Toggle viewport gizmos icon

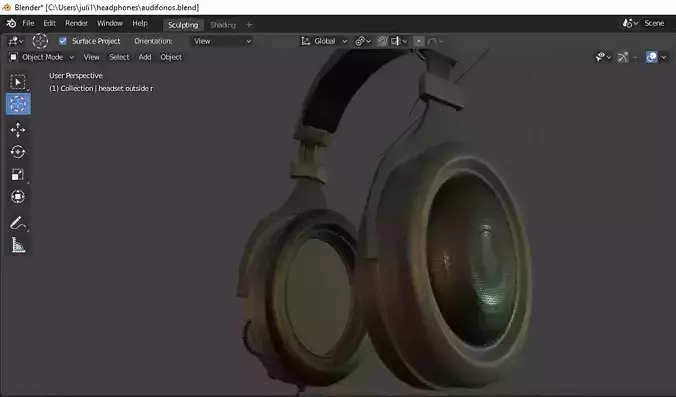[x=623, y=57]
